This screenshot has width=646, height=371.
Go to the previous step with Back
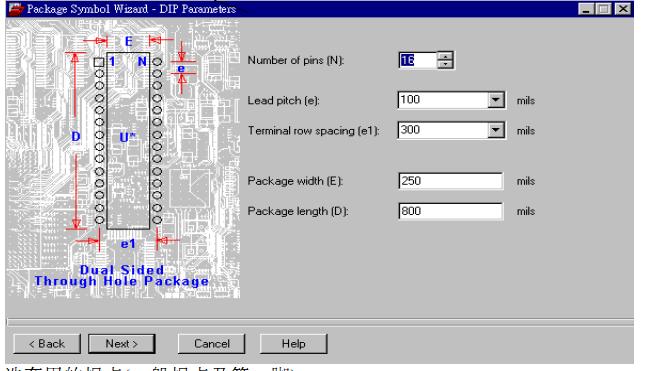(x=47, y=344)
